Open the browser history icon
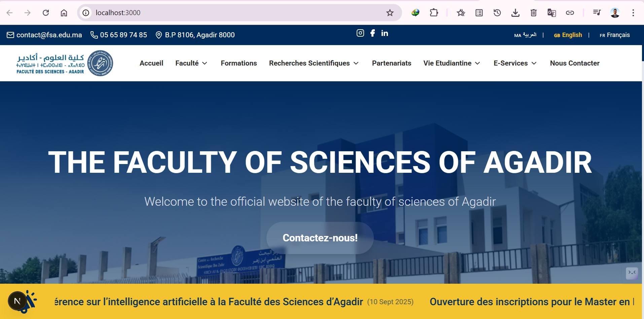644x319 pixels. point(497,13)
